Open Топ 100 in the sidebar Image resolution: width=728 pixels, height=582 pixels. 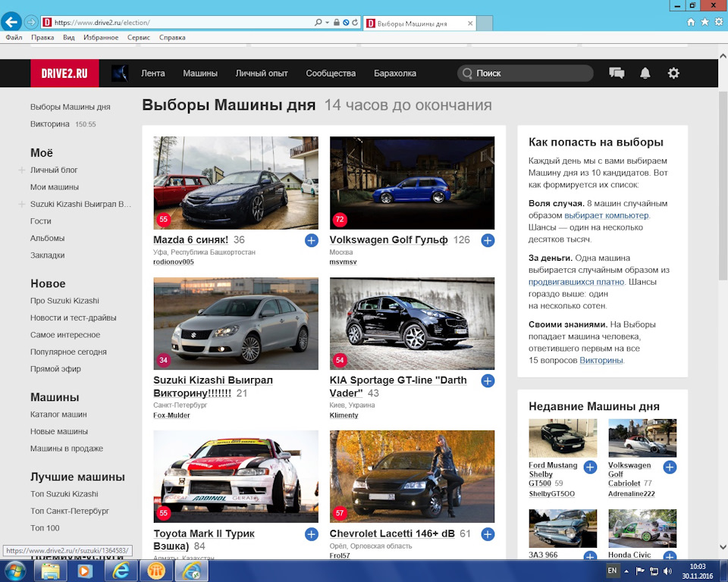click(x=45, y=528)
